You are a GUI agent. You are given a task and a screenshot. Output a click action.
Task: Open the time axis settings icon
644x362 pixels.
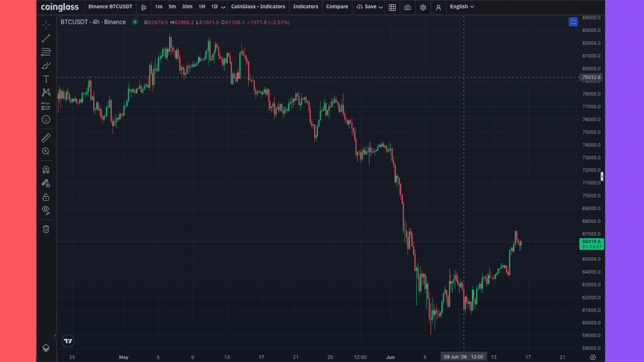593,357
